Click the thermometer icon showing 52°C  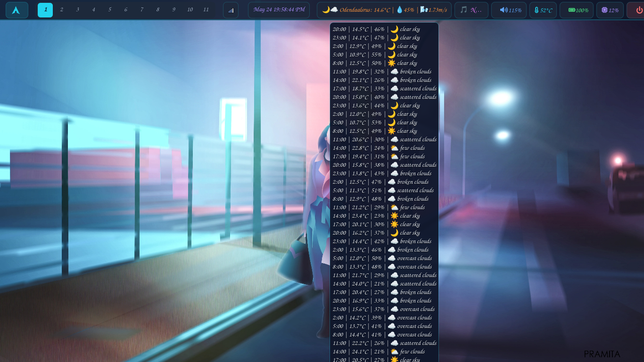pos(537,10)
